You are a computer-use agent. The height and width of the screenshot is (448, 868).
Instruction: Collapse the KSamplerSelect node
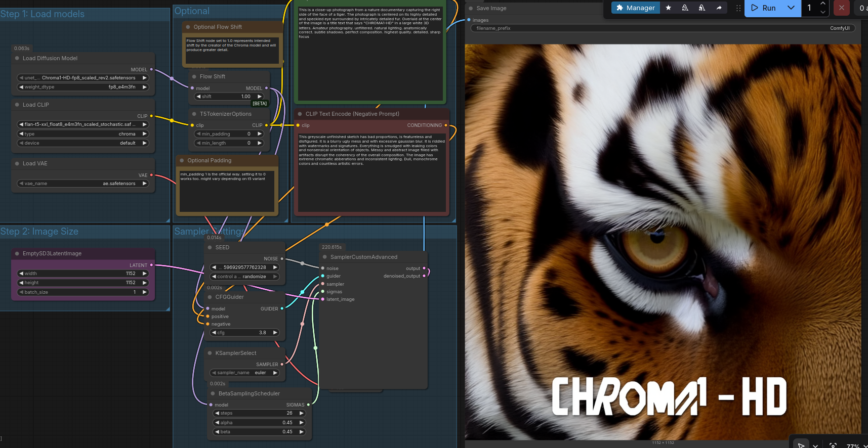[x=210, y=353]
